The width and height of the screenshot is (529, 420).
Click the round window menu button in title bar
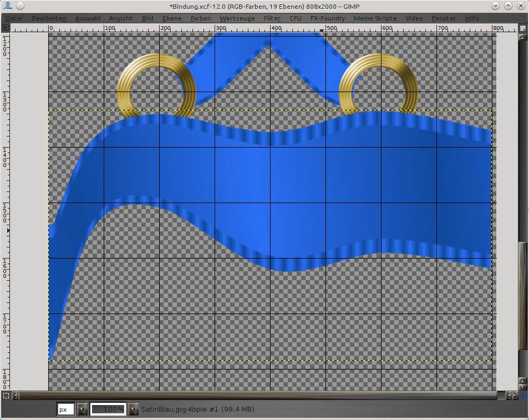[x=19, y=6]
